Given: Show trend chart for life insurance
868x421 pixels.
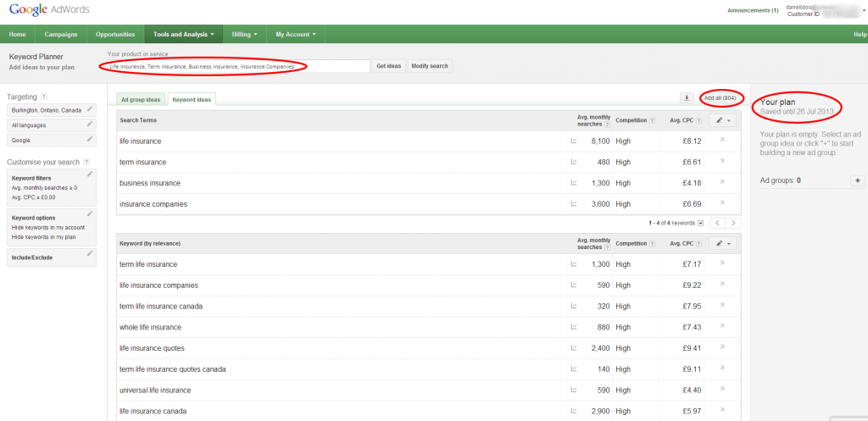Looking at the screenshot, I should click(574, 141).
